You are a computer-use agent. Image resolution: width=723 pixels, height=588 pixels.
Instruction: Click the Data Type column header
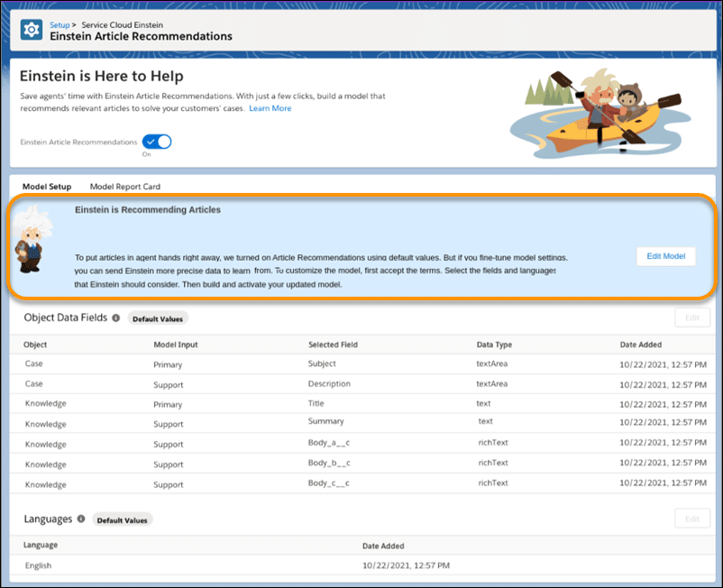click(494, 345)
